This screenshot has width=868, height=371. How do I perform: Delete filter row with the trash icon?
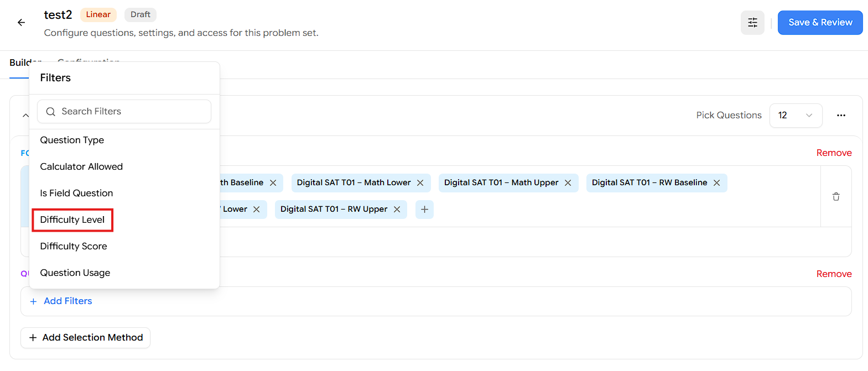(x=836, y=196)
